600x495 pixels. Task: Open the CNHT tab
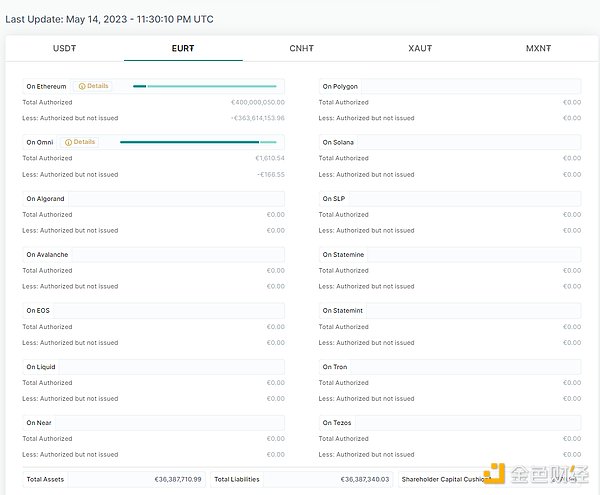pyautogui.click(x=301, y=48)
